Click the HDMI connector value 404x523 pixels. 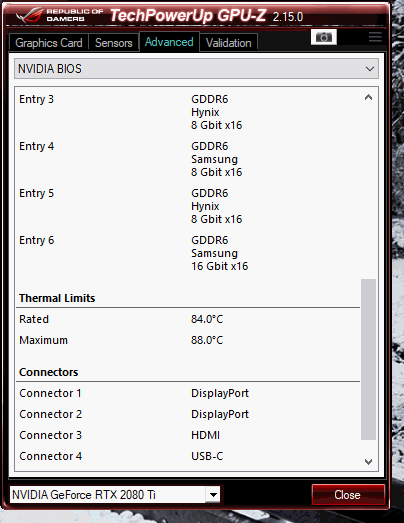tap(206, 435)
